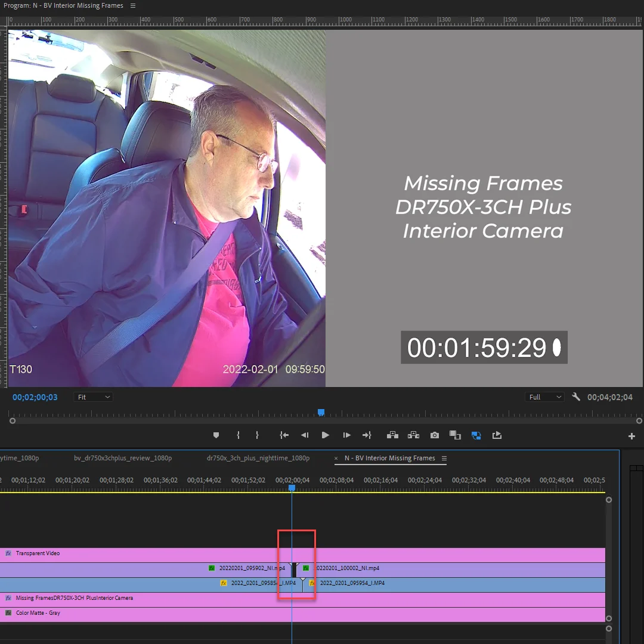644x644 pixels.
Task: Click fx badge on 20220201_100002_NI.mp4
Action: point(305,568)
